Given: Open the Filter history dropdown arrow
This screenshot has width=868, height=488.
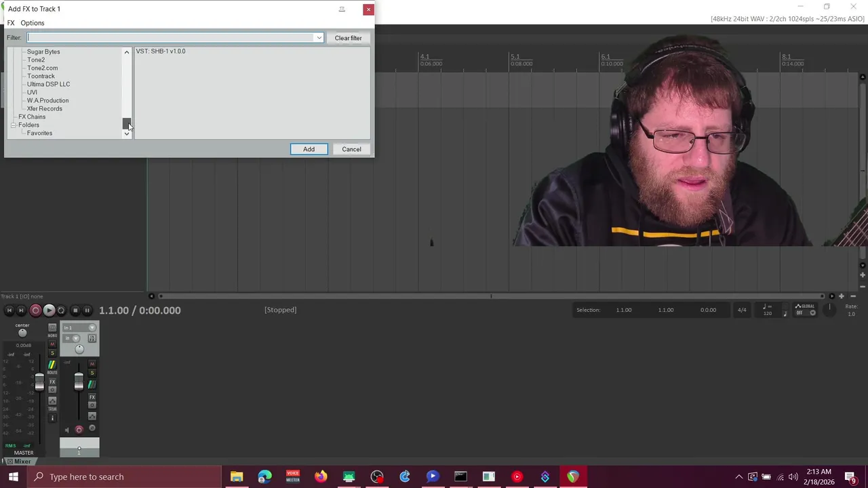Looking at the screenshot, I should 319,37.
